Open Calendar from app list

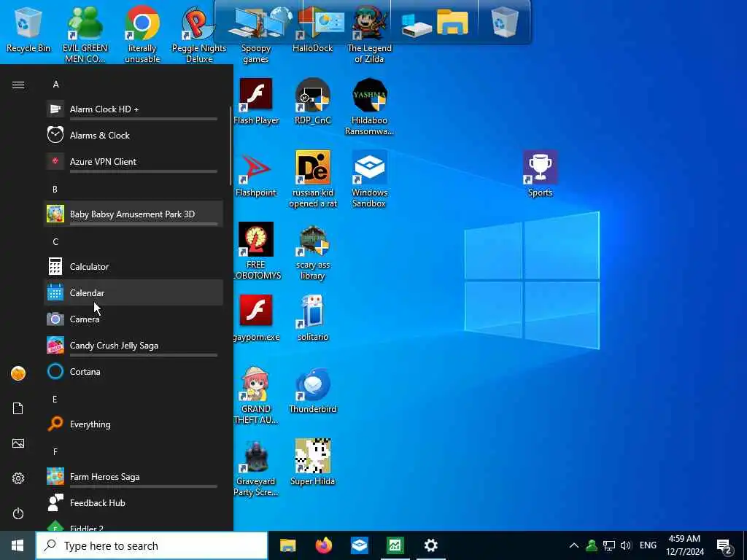133,293
